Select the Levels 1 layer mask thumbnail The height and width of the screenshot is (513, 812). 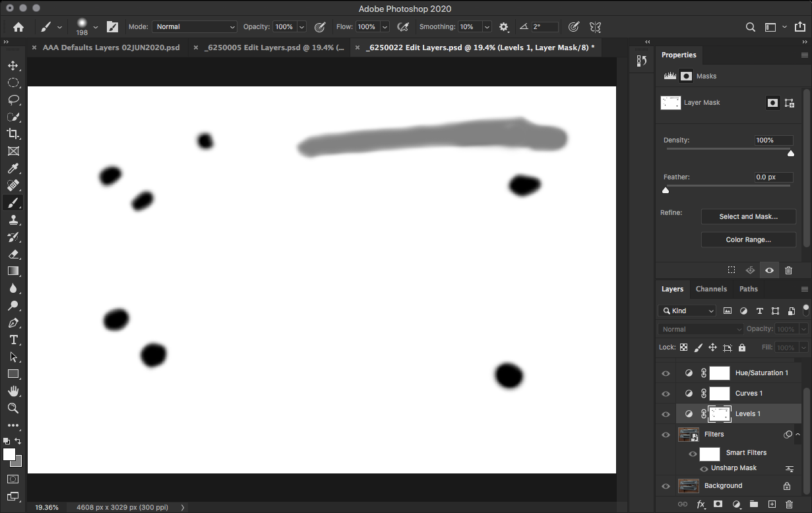720,413
